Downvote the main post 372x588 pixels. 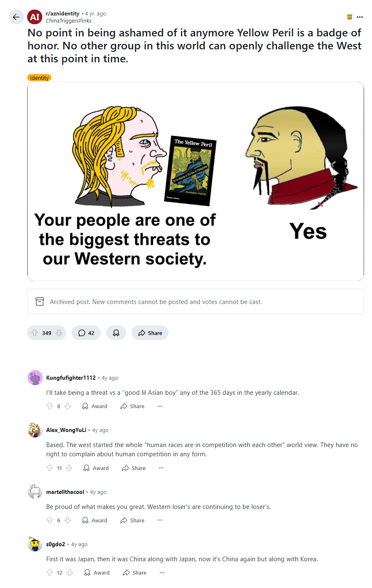coord(59,333)
